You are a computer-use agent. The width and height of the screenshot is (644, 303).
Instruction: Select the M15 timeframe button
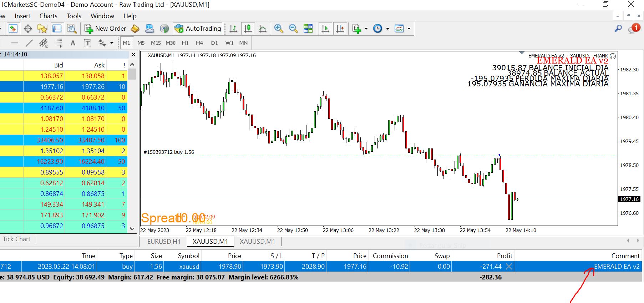tap(156, 43)
